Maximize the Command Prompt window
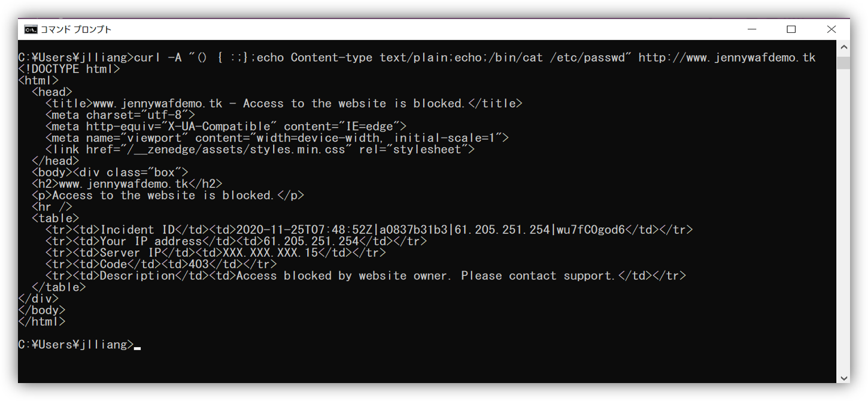 791,29
